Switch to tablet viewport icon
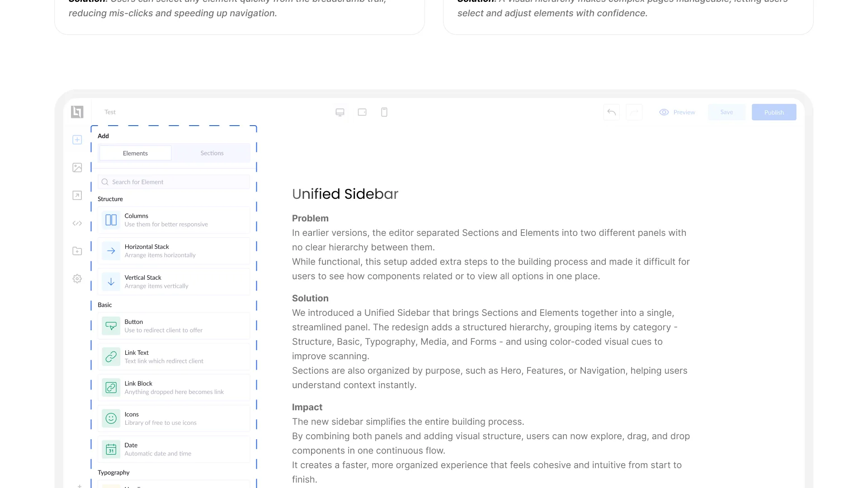The width and height of the screenshot is (868, 488). pos(362,112)
